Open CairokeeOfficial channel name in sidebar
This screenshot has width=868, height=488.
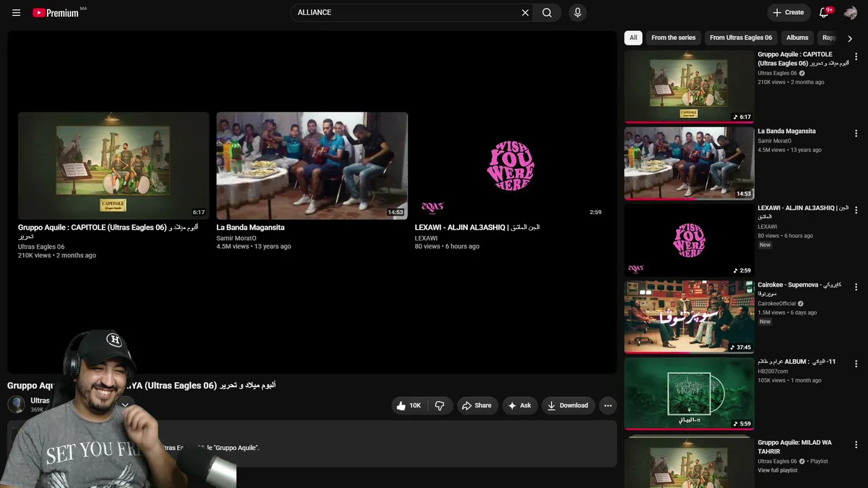click(x=776, y=304)
